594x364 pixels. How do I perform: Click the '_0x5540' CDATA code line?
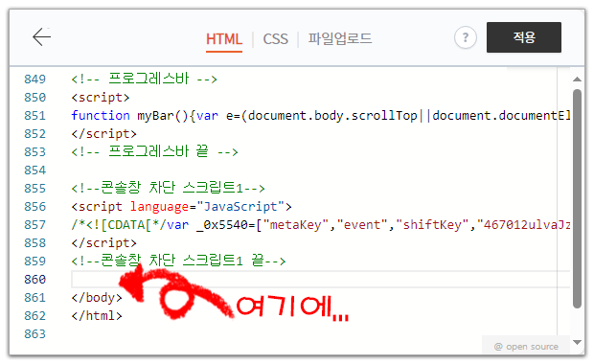(x=321, y=224)
